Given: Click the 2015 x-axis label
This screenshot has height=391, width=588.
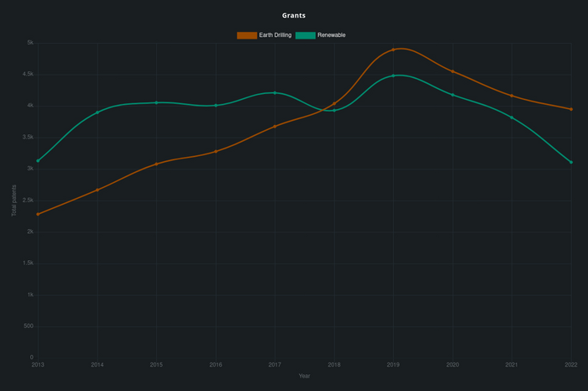Looking at the screenshot, I should (156, 365).
